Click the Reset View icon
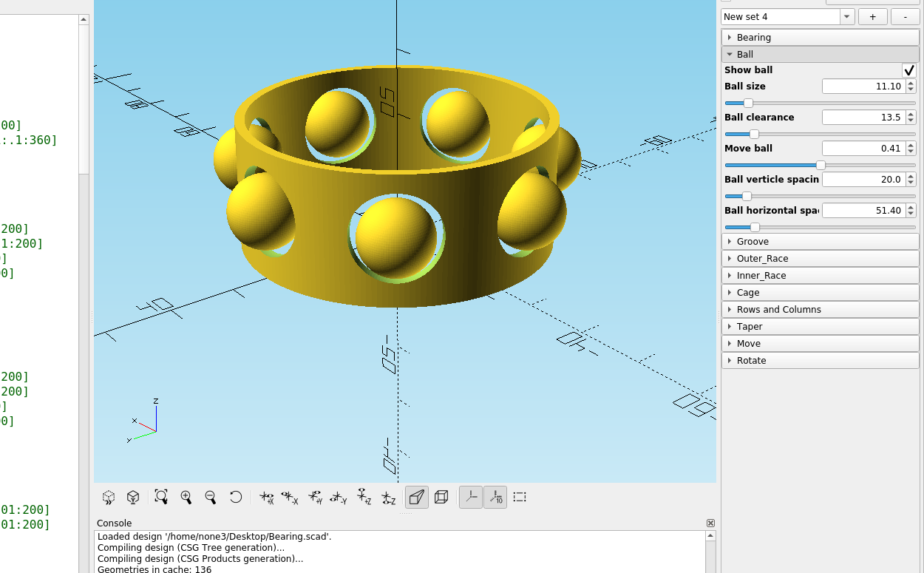 pyautogui.click(x=236, y=497)
